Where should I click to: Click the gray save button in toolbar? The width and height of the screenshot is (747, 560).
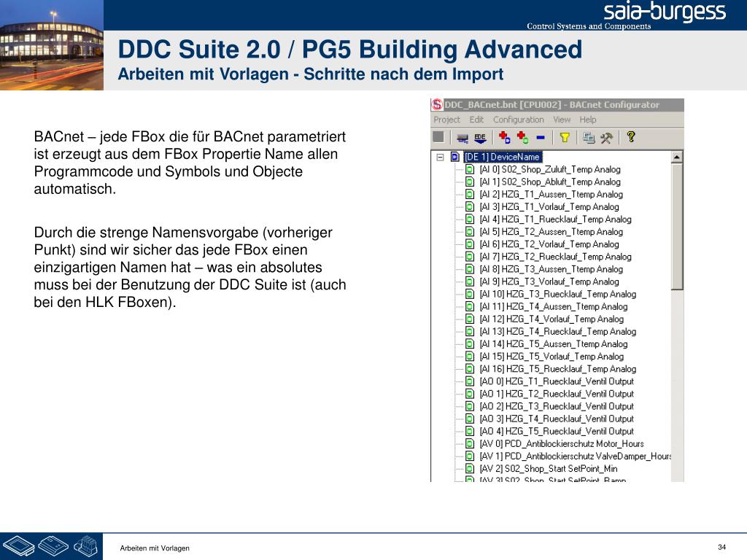pos(438,137)
